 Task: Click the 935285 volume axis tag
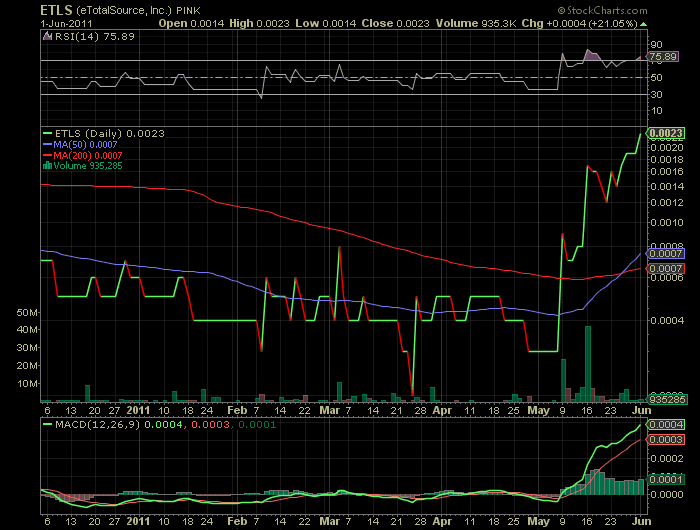[x=665, y=399]
